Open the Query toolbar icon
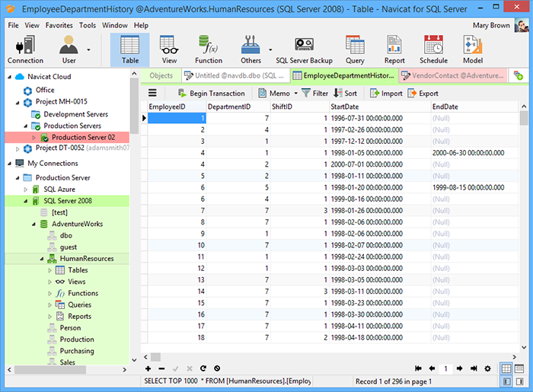 (355, 50)
